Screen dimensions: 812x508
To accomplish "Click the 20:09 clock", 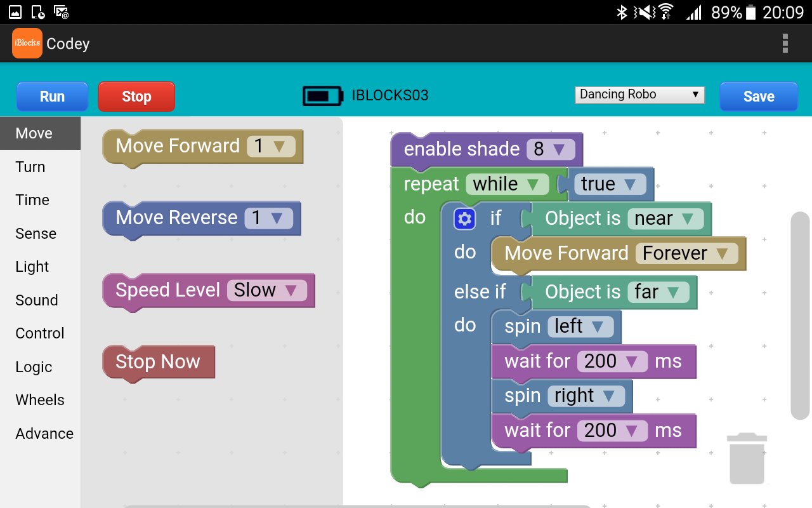I will pos(783,12).
